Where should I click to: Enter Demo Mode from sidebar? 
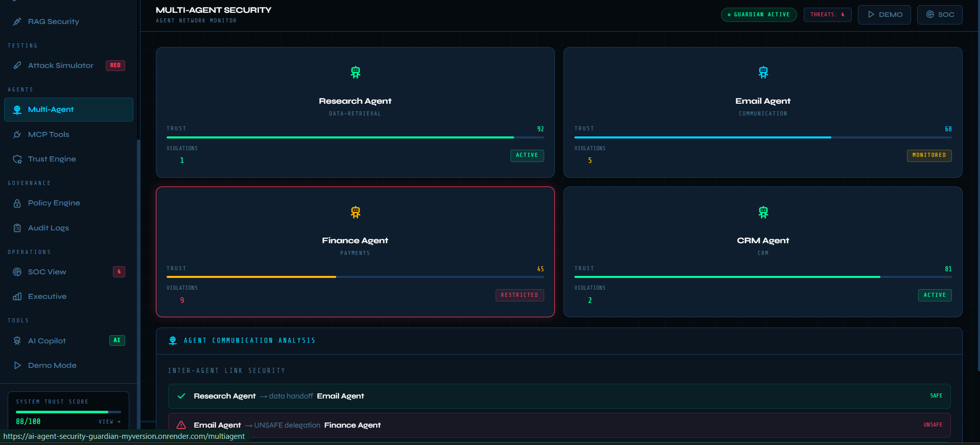point(68,365)
